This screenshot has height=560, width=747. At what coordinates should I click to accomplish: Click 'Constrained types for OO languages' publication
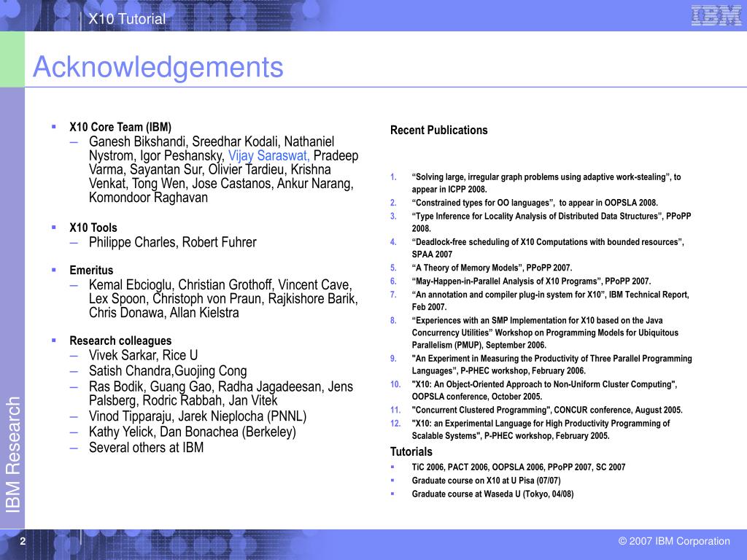tap(535, 203)
